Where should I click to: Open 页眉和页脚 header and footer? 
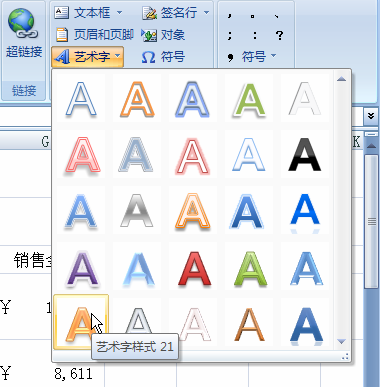[x=94, y=35]
